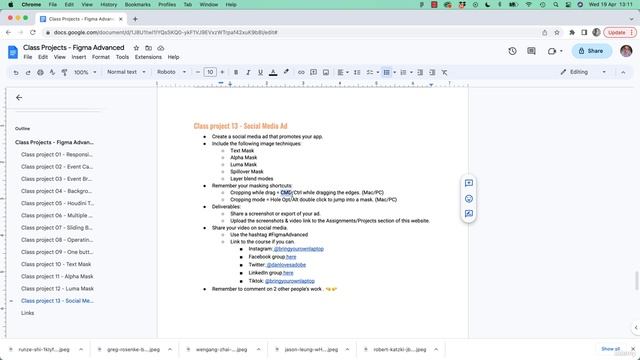
Task: Click the Clear formatting icon
Action: [x=444, y=72]
